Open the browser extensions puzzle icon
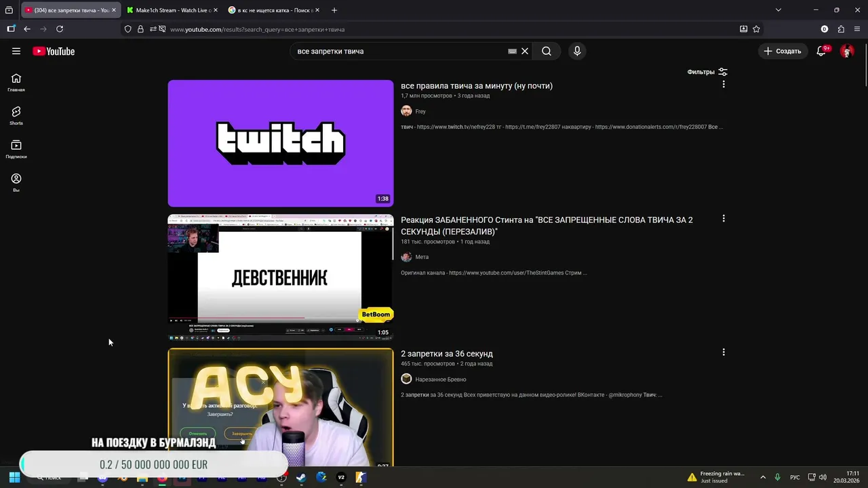Viewport: 868px width, 488px height. [x=841, y=29]
